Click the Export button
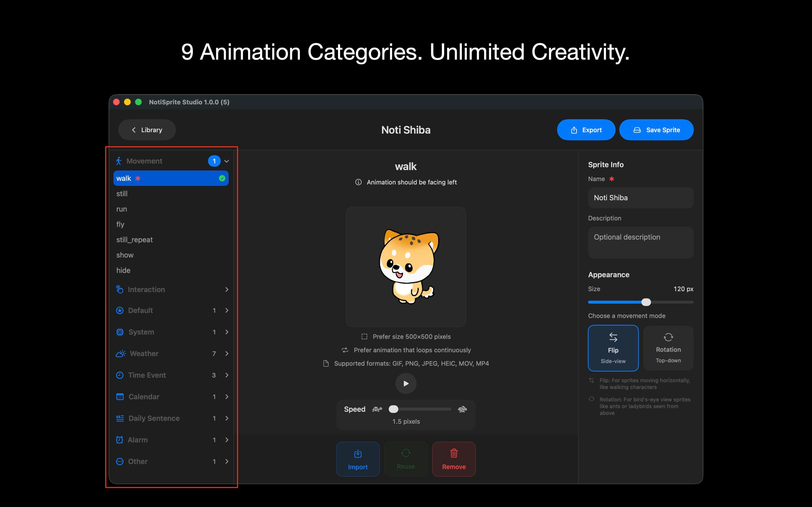 click(586, 130)
